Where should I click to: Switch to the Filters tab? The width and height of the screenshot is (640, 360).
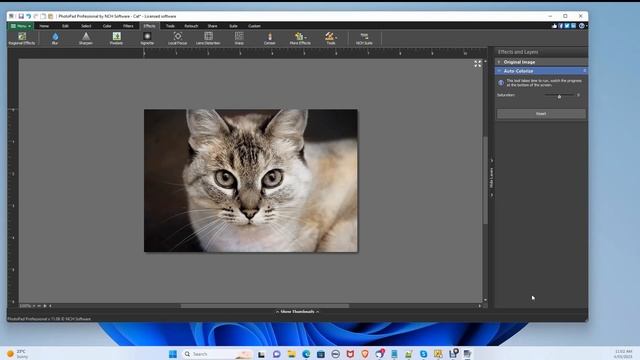click(x=128, y=26)
